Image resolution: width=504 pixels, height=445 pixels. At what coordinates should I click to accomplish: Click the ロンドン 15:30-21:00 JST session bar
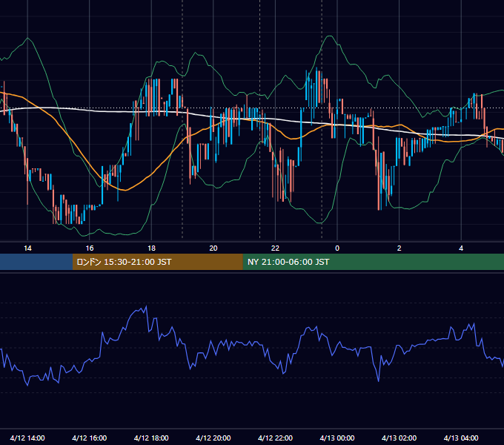(x=157, y=262)
